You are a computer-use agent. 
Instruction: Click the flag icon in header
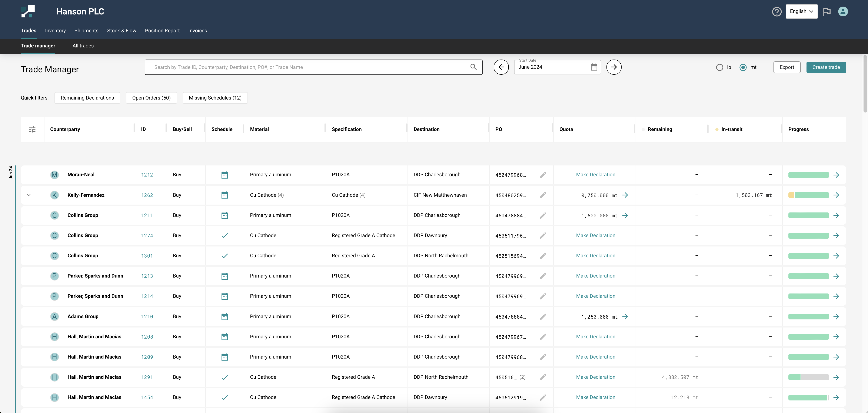(x=827, y=12)
